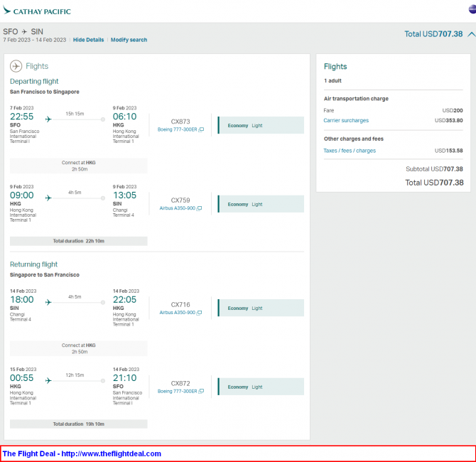Click Fare USD200 amount
The height and width of the screenshot is (462, 476).
(453, 110)
